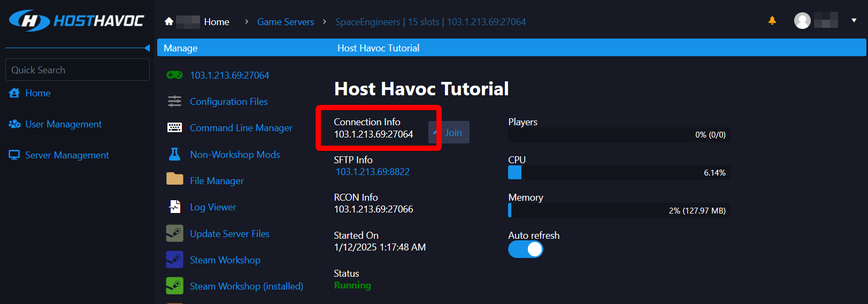Click the blue Steam Workshop icon

coord(174,260)
